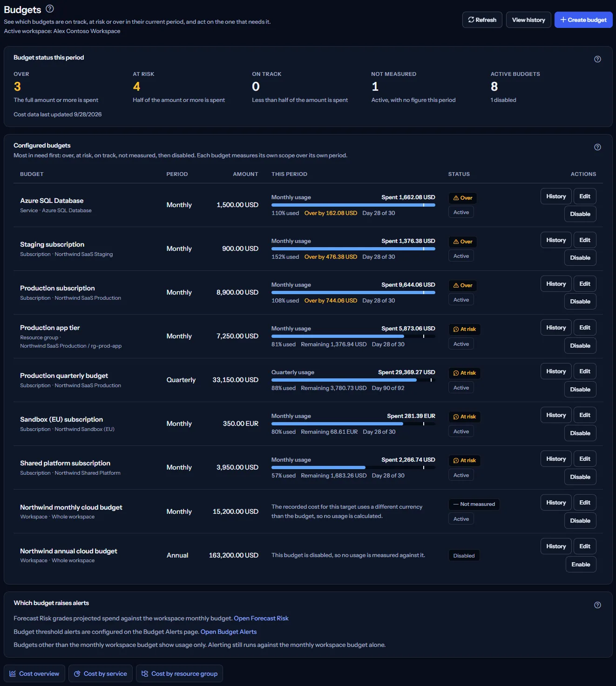Click the AMOUNT column header
616x686 pixels.
tap(245, 174)
